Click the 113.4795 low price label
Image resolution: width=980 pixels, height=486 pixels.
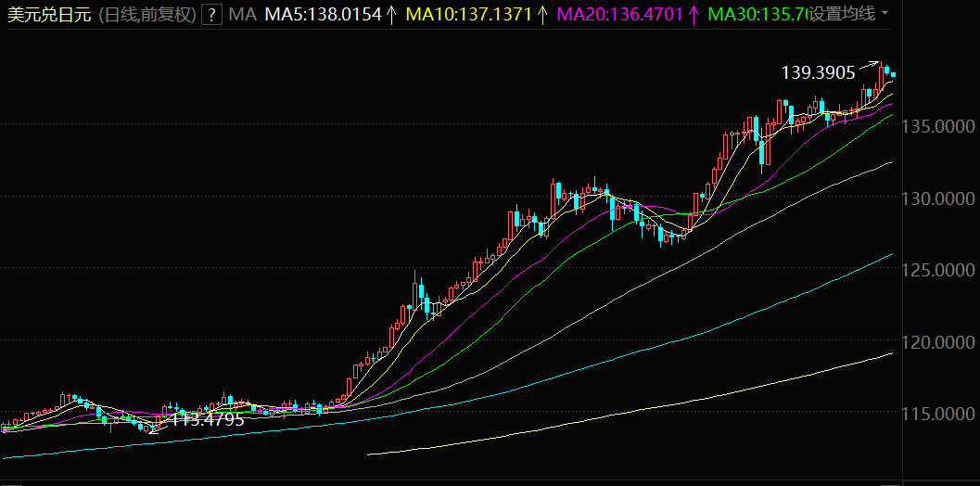(208, 420)
